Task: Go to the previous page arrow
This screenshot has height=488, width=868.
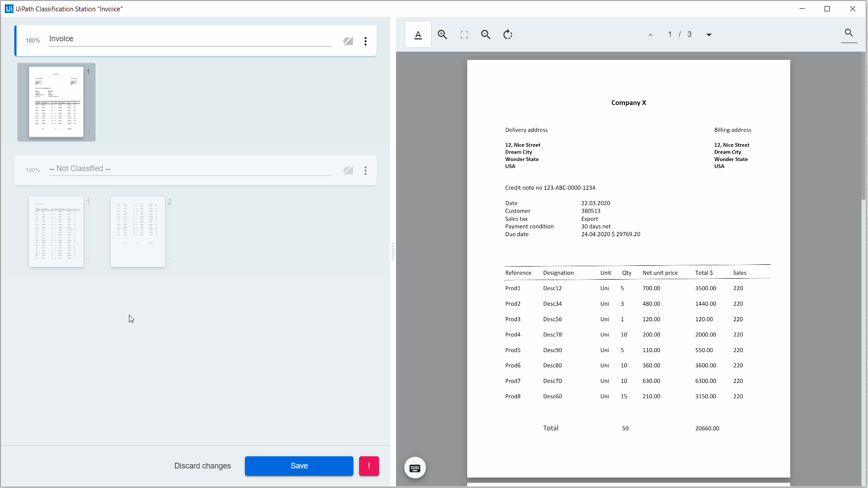Action: [650, 35]
